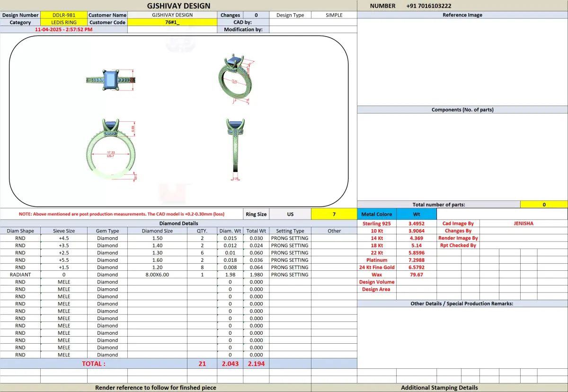The height and width of the screenshot is (392, 568).
Task: Click the grand total weight 2.194
Action: (x=256, y=364)
